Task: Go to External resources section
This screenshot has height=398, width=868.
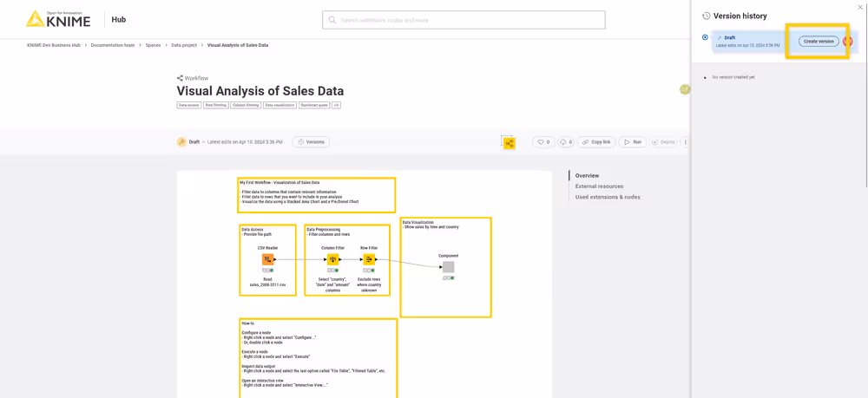Action: (599, 186)
